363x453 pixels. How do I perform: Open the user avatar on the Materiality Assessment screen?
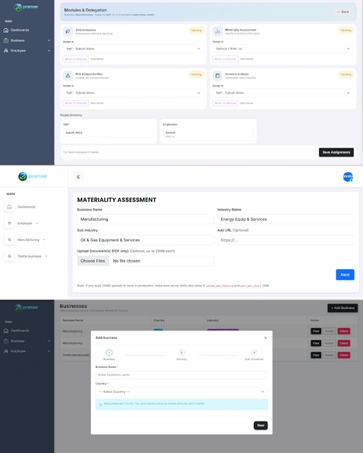point(348,177)
